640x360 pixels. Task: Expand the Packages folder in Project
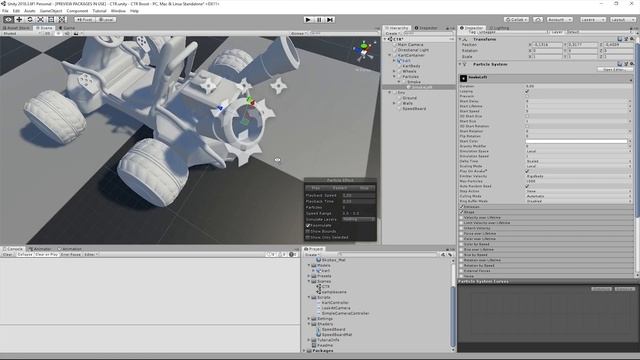[x=304, y=351]
